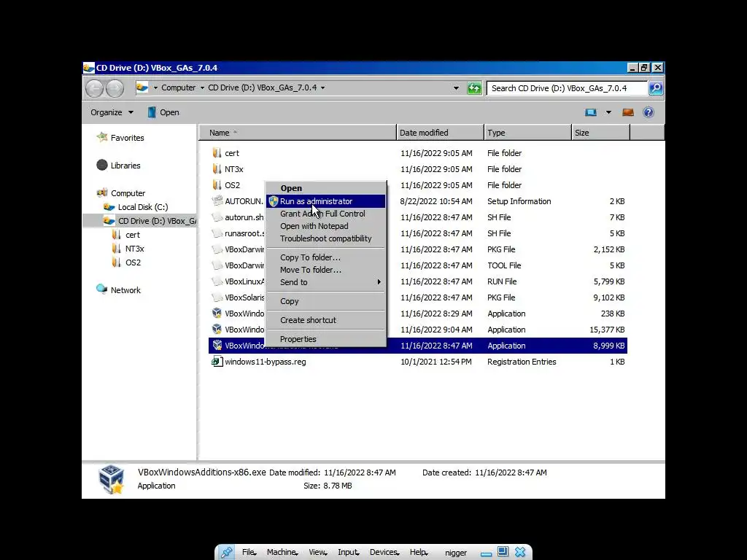The image size is (747, 560).
Task: Click the windows11-bypass.reg file name
Action: point(266,362)
